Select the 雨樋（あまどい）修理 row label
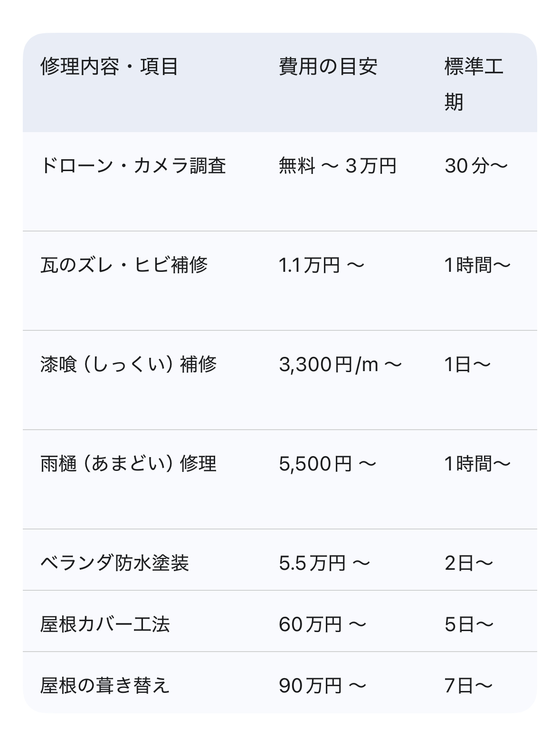Viewport: 560px width, 738px height. tap(129, 464)
